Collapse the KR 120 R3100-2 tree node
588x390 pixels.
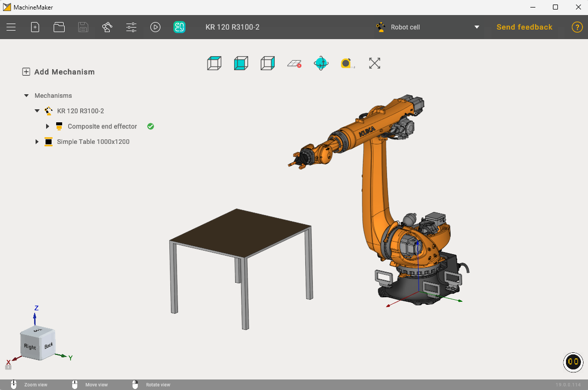coord(37,111)
